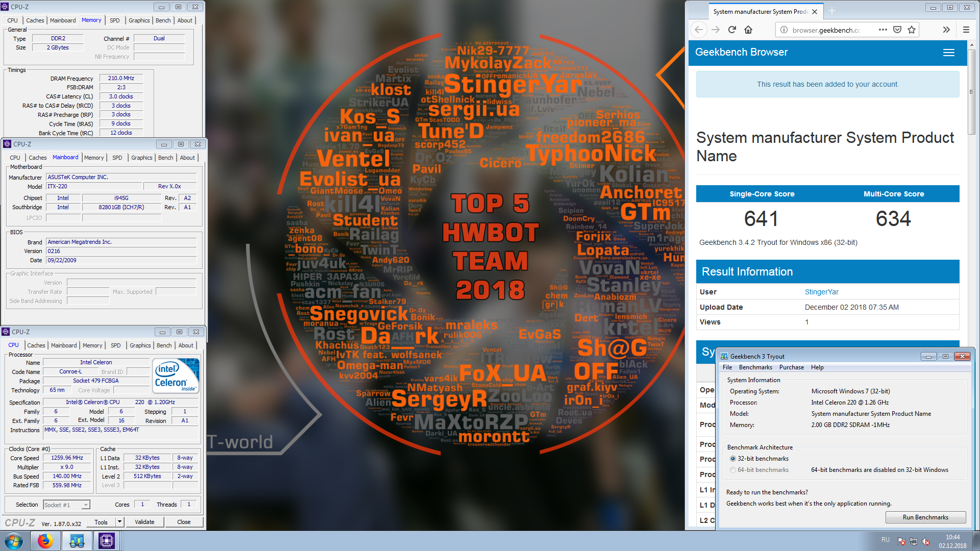Click the RU language indicator

[886, 540]
